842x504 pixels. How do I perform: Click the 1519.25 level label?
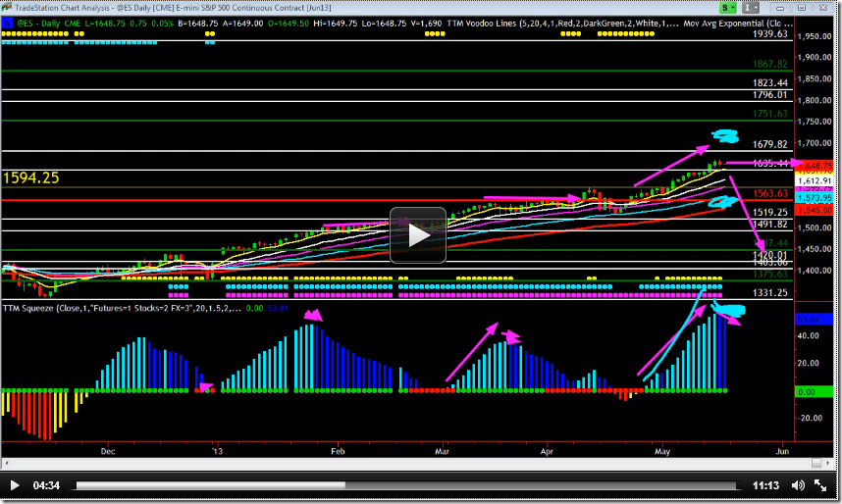pos(770,213)
